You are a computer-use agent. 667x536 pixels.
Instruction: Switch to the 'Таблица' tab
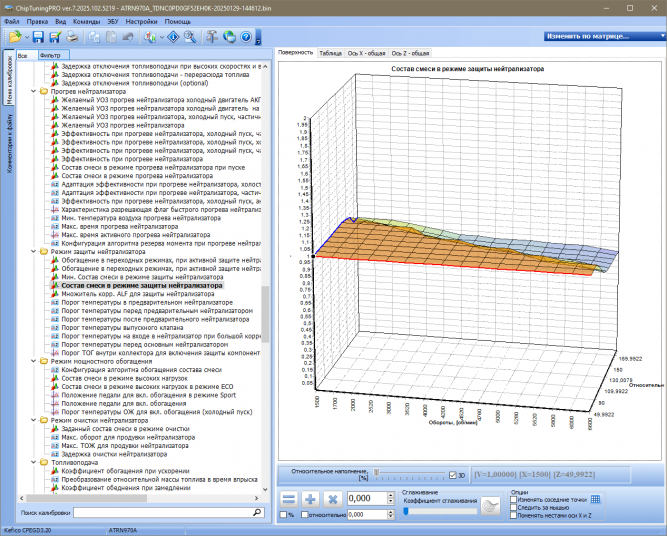pyautogui.click(x=331, y=53)
